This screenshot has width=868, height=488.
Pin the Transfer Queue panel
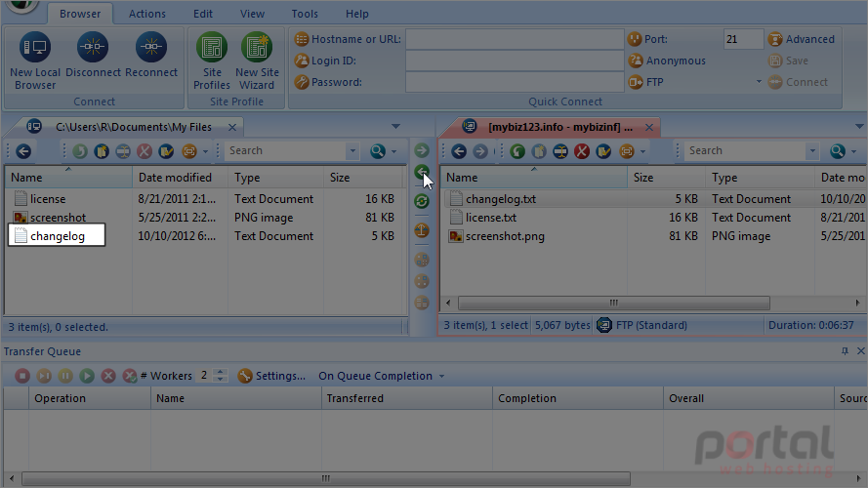click(x=845, y=350)
